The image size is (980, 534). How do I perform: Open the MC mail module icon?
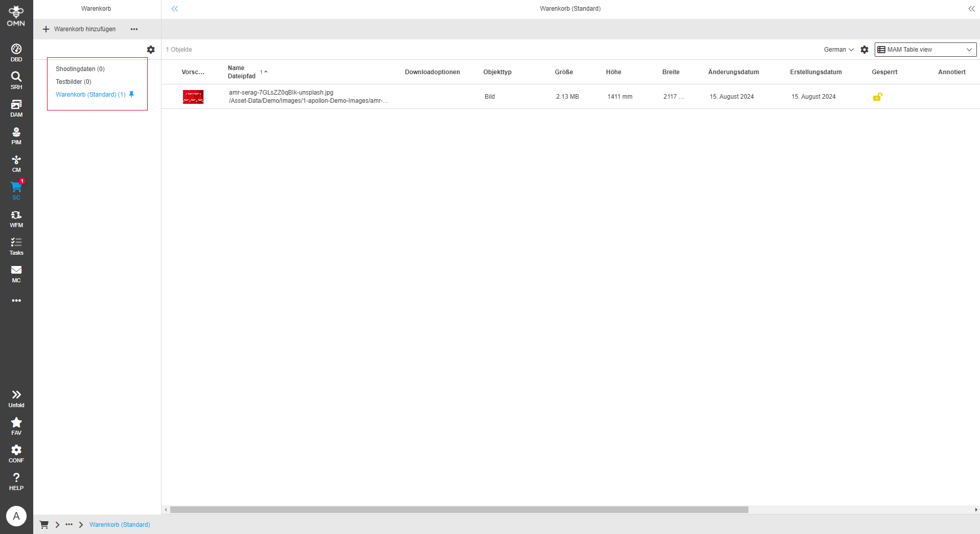[16, 272]
